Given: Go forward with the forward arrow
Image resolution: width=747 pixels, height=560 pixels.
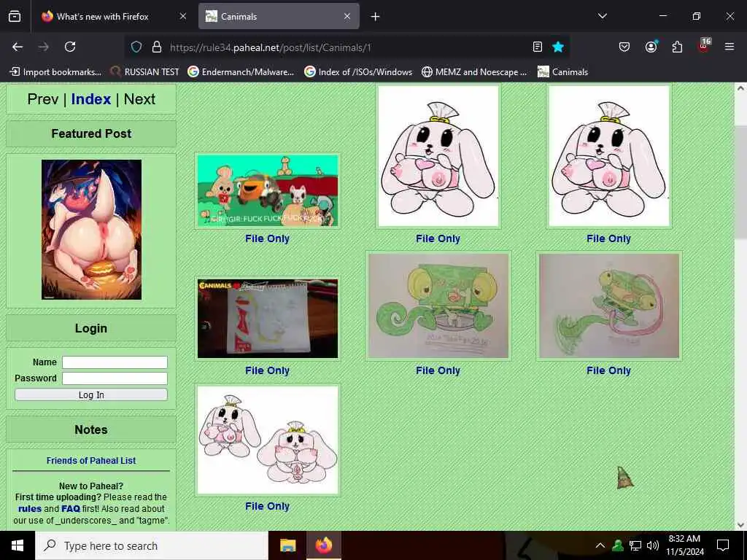Looking at the screenshot, I should [44, 47].
